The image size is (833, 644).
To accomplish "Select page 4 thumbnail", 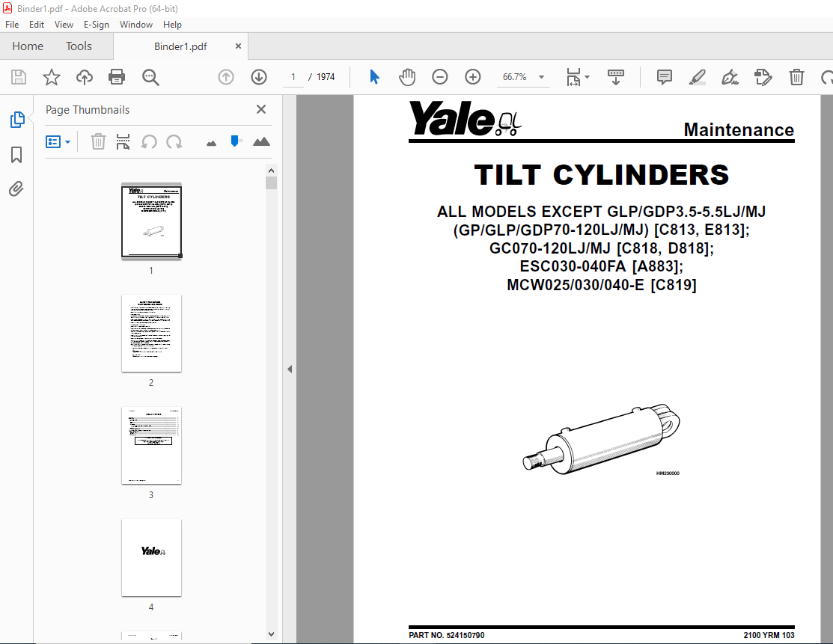I will (151, 557).
